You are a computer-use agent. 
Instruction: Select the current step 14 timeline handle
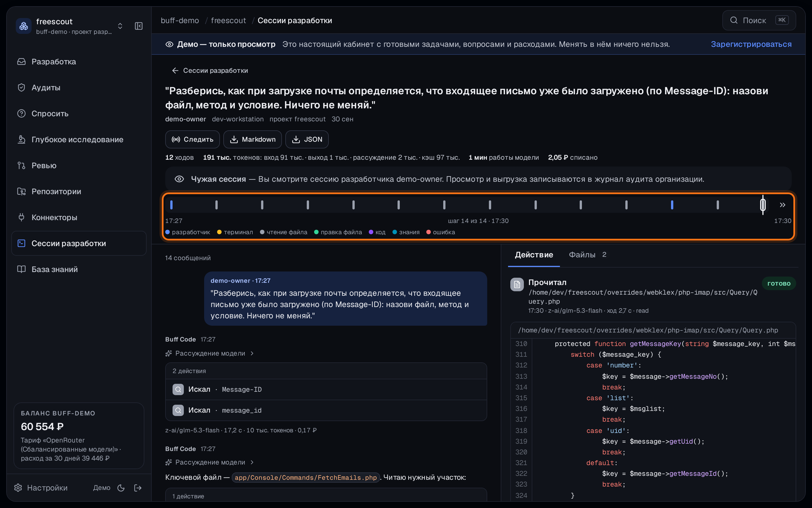(763, 205)
